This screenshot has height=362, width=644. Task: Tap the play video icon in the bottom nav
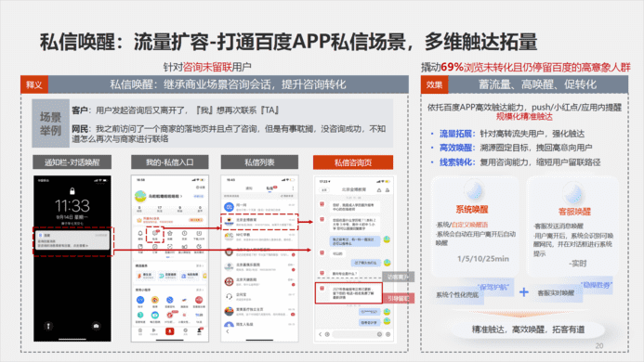pyautogui.click(x=154, y=331)
